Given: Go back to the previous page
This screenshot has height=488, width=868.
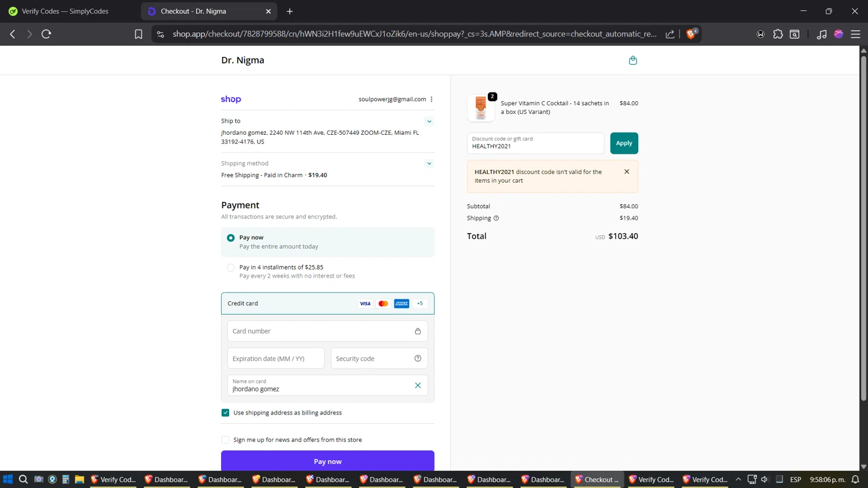Looking at the screenshot, I should click(x=13, y=34).
